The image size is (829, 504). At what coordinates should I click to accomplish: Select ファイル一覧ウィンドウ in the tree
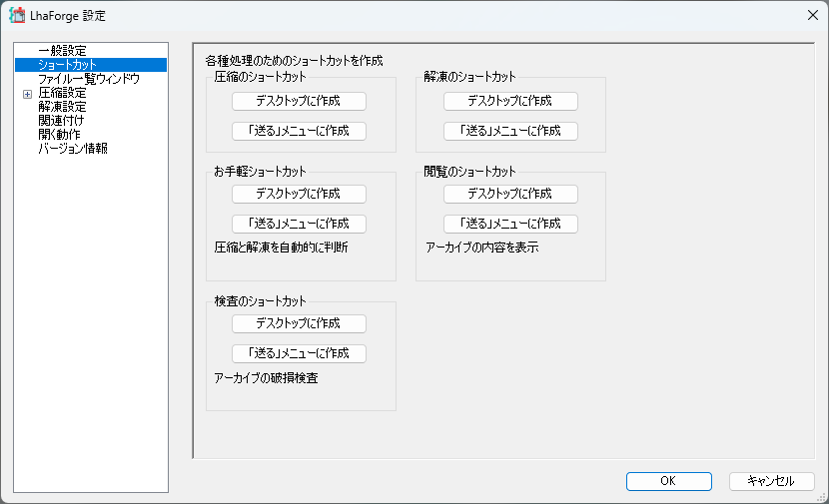pyautogui.click(x=89, y=79)
